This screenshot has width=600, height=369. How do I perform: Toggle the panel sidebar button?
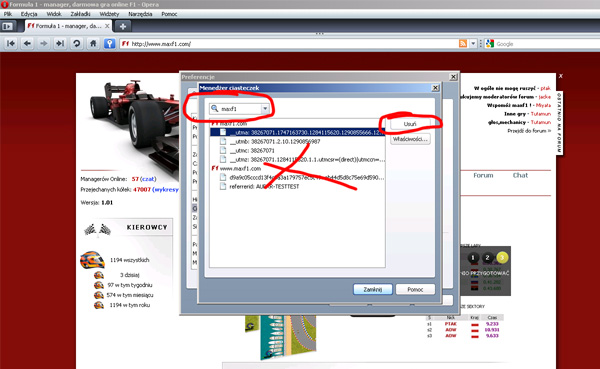click(x=7, y=26)
